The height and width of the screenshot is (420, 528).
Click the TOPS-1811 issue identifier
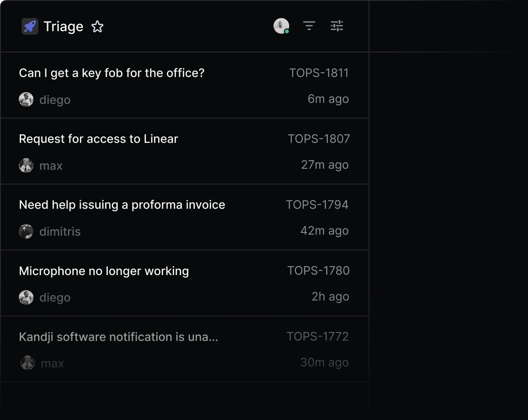[319, 73]
